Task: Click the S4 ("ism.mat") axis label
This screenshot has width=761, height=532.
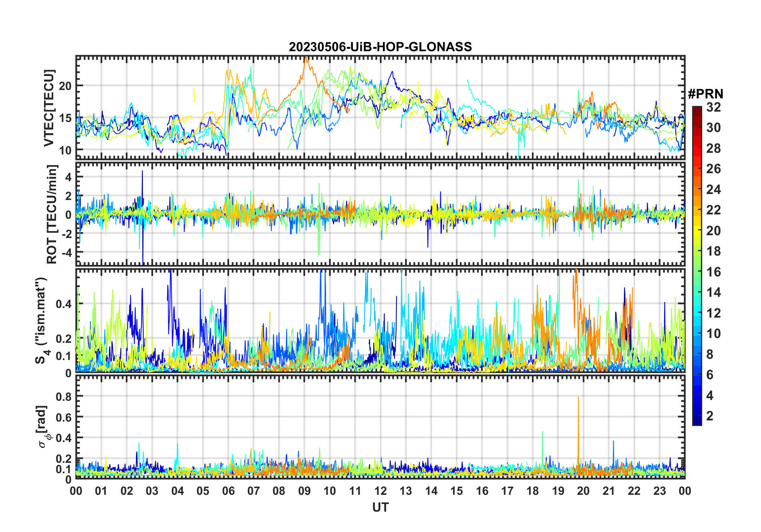Action: [41, 321]
